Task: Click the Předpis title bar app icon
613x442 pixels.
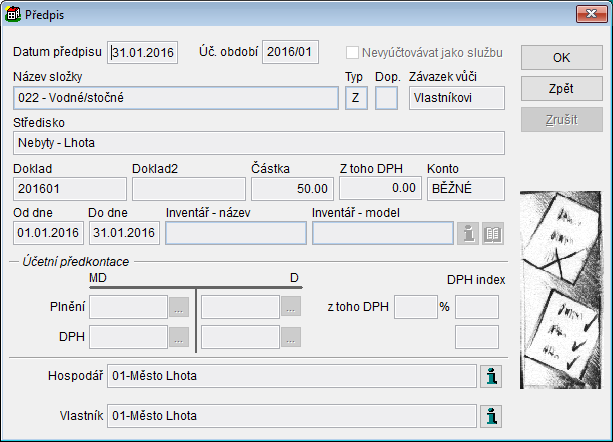Action: [x=14, y=14]
